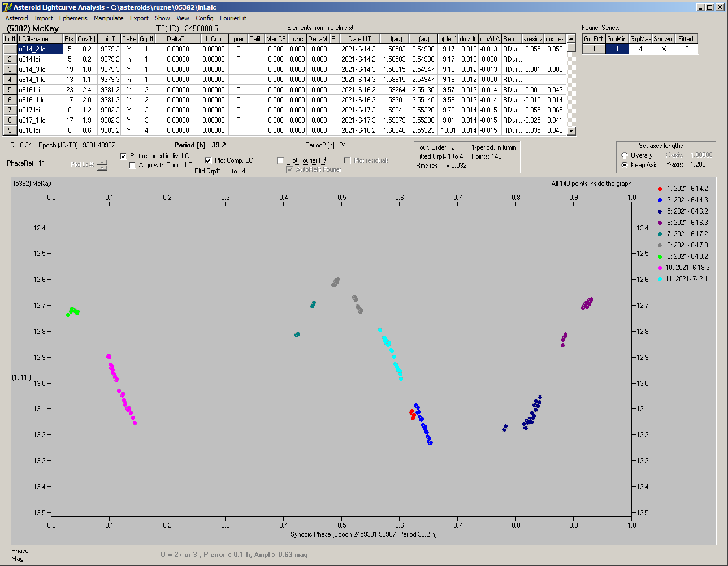
Task: Toggle Plot reduced indiv. LC checkbox
Action: (x=124, y=156)
